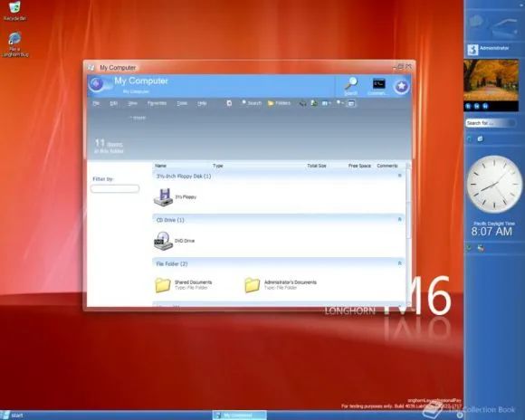Open the View menu
Viewport: 525px width, 420px height.
(132, 103)
